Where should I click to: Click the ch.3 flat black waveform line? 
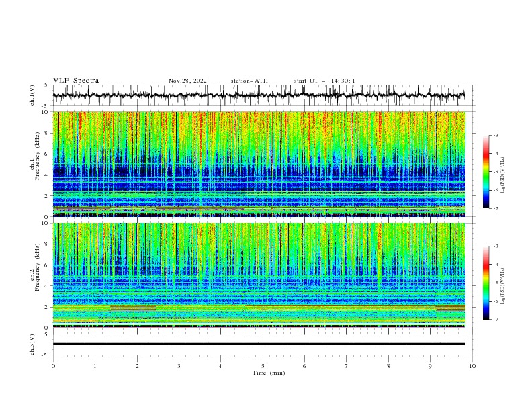(259, 344)
